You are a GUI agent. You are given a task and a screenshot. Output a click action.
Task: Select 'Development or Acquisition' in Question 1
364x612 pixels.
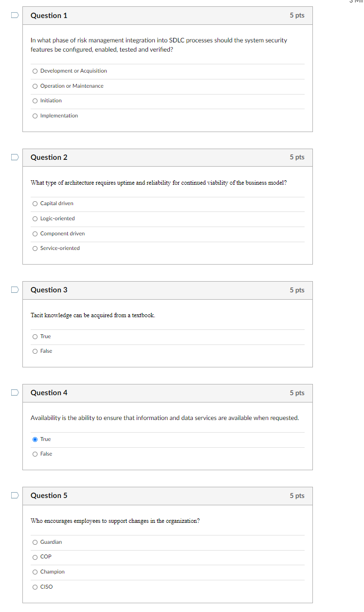pyautogui.click(x=35, y=71)
